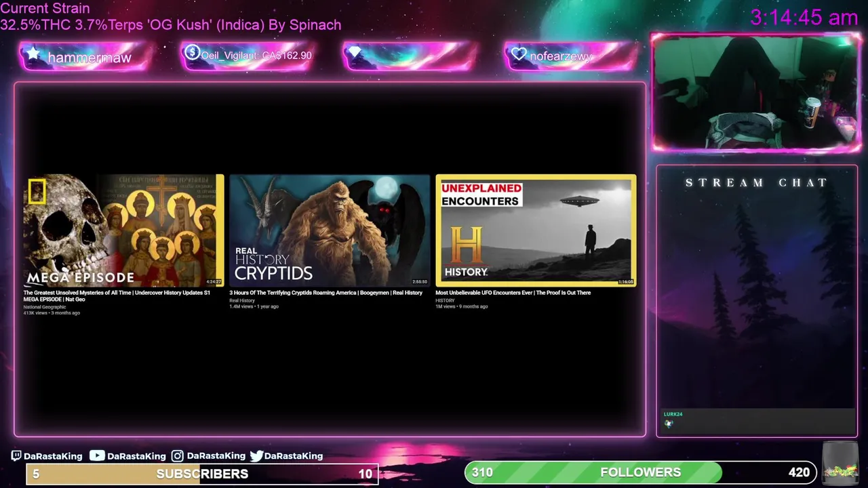Click the 3:14:45 am clock
The height and width of the screenshot is (488, 868).
pyautogui.click(x=804, y=18)
